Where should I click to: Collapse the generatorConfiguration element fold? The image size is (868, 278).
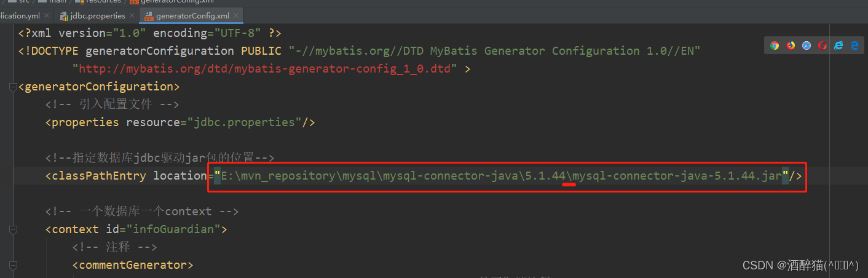pos(13,87)
